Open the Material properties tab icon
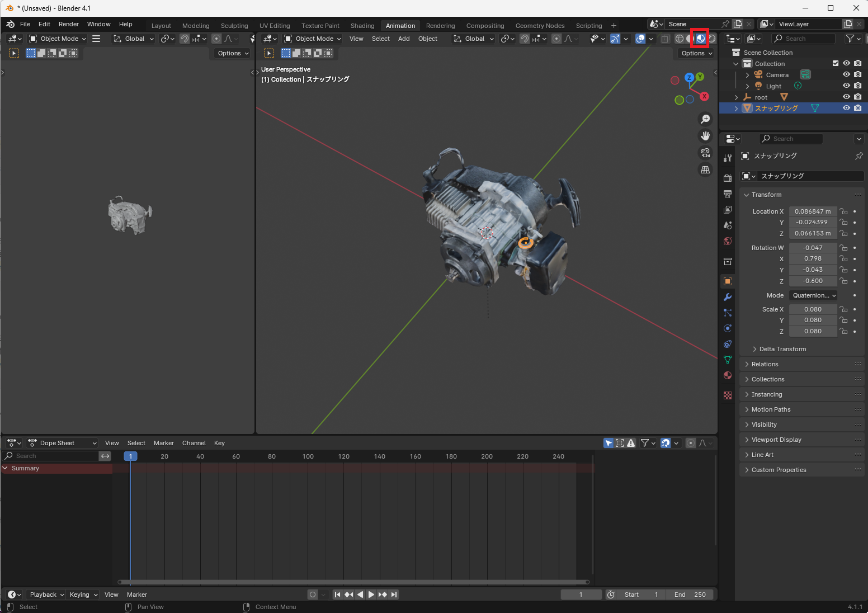Image resolution: width=868 pixels, height=613 pixels. 728,375
